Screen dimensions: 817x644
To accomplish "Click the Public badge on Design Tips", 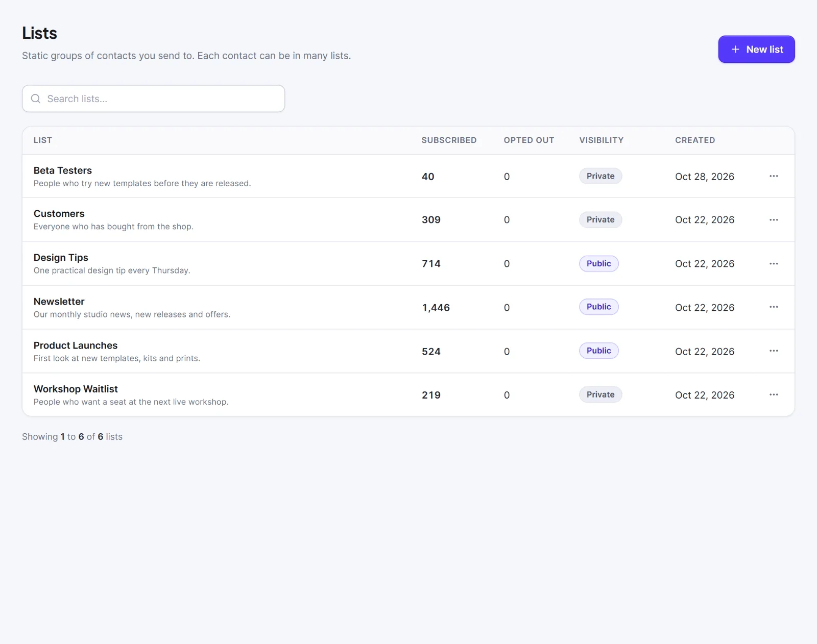I will [x=598, y=264].
